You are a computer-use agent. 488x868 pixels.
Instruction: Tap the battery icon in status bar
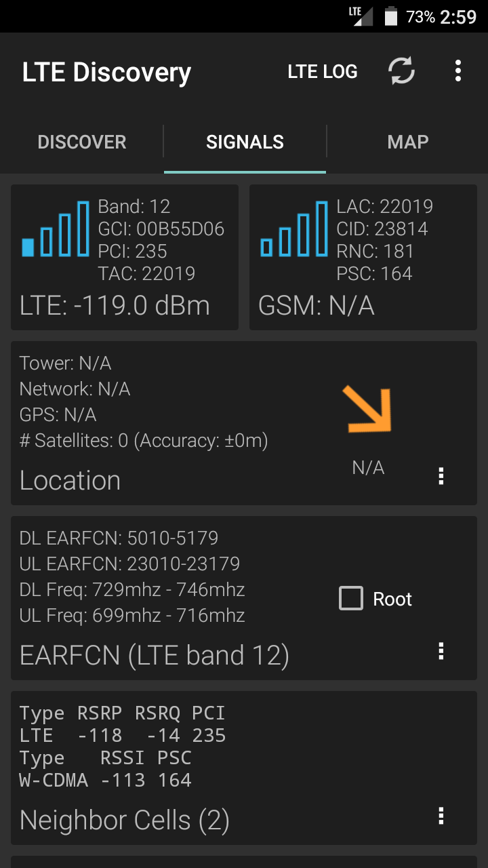[390, 16]
